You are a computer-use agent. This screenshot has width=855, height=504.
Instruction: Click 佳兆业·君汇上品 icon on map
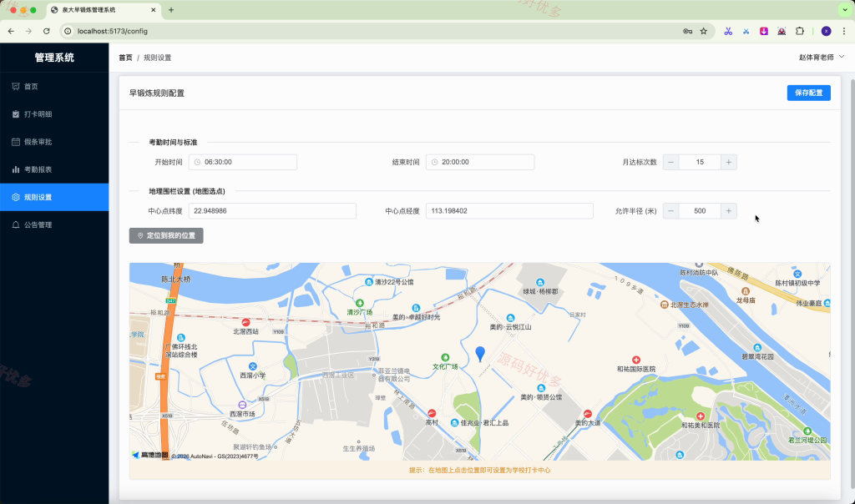tap(454, 423)
